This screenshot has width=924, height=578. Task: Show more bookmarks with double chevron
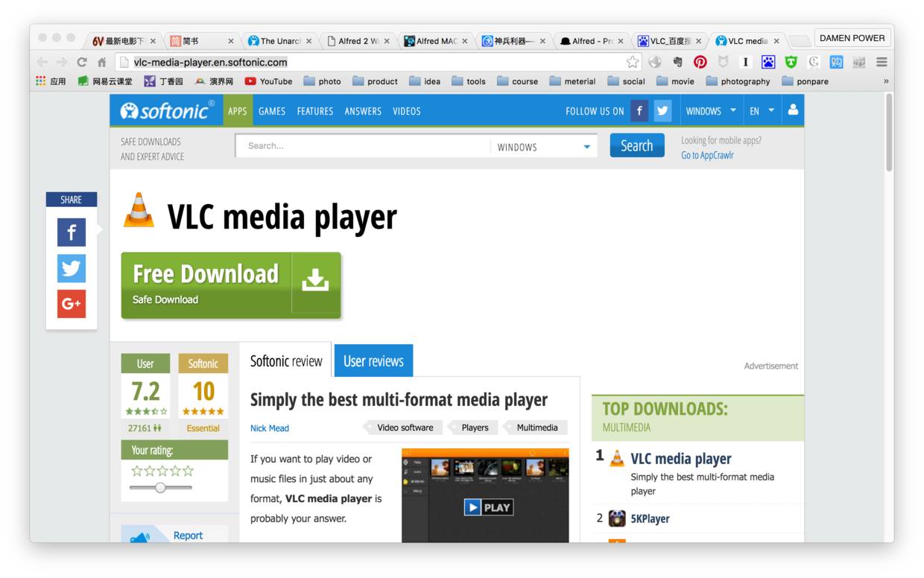pos(886,81)
